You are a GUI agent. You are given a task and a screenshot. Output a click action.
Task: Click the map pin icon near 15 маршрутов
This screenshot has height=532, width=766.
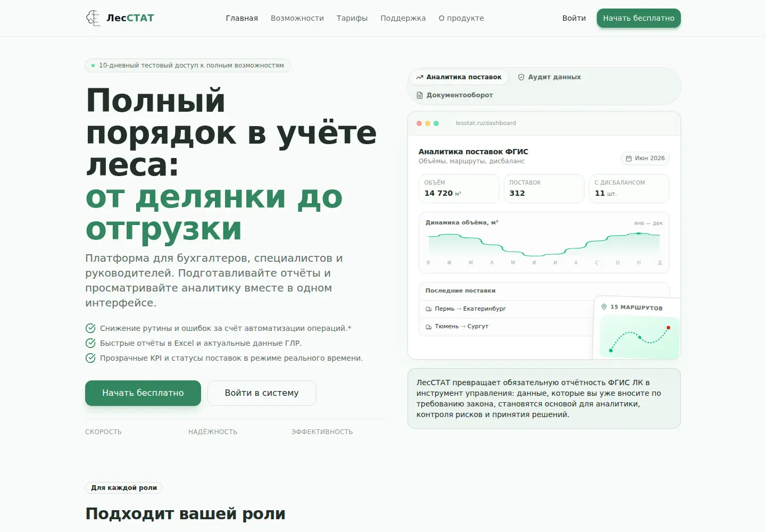pyautogui.click(x=604, y=307)
